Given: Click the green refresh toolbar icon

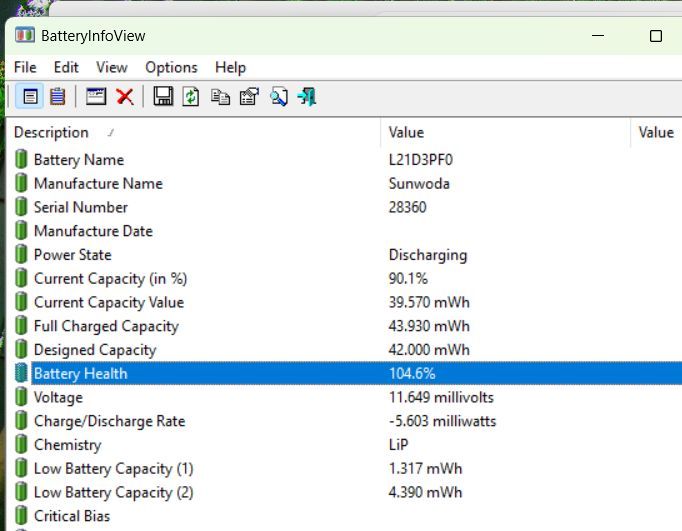Looking at the screenshot, I should 191,97.
